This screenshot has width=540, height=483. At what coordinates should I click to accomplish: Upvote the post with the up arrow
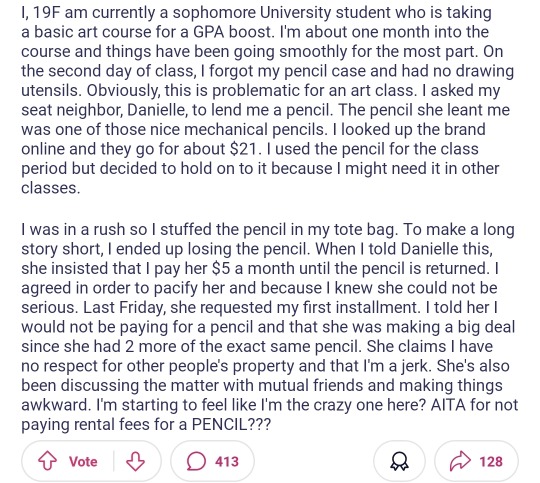click(x=47, y=461)
